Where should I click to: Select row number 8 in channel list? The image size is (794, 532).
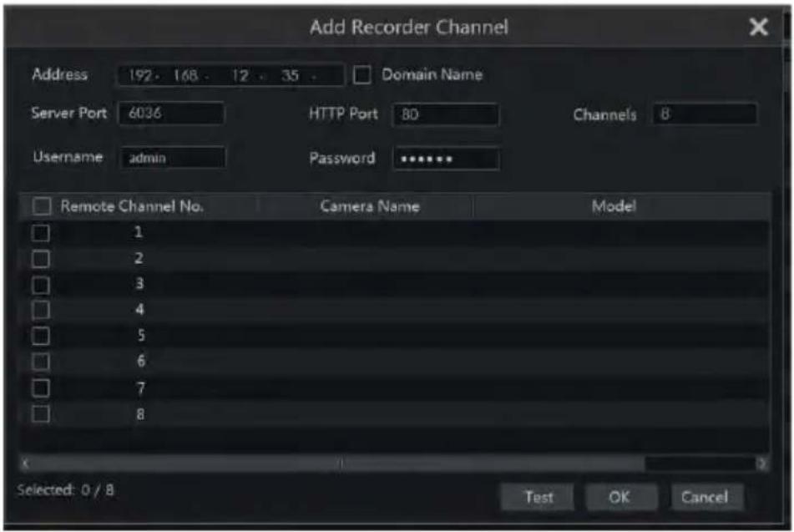394,414
